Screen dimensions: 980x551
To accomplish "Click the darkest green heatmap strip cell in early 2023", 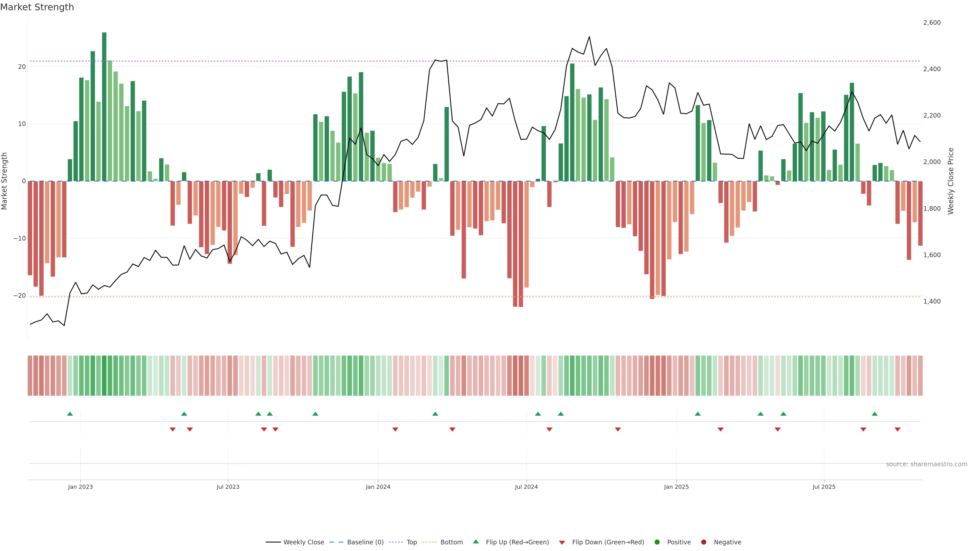I will [104, 375].
